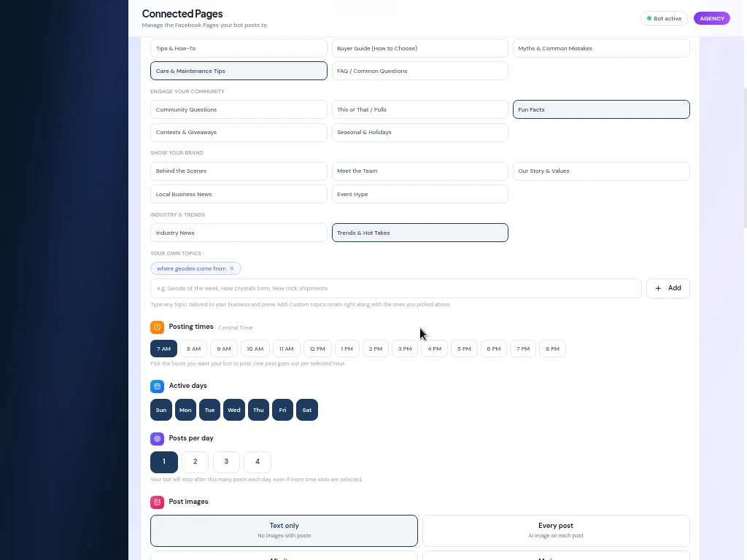
Task: Click the selected 1 post per day option
Action: (164, 462)
